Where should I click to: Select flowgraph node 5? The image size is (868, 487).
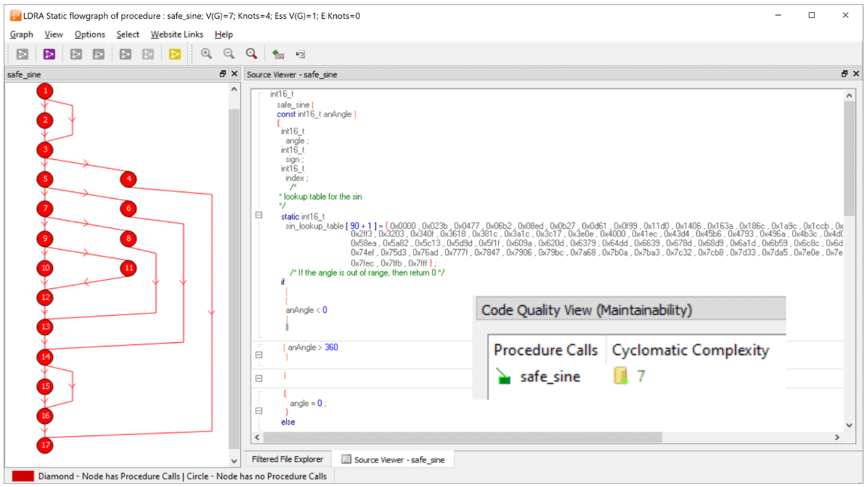tap(45, 179)
